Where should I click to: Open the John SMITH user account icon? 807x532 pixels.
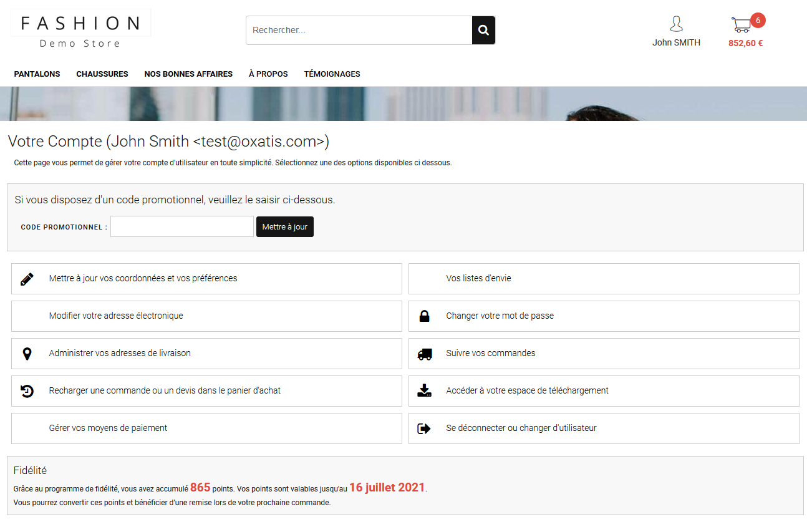(676, 24)
